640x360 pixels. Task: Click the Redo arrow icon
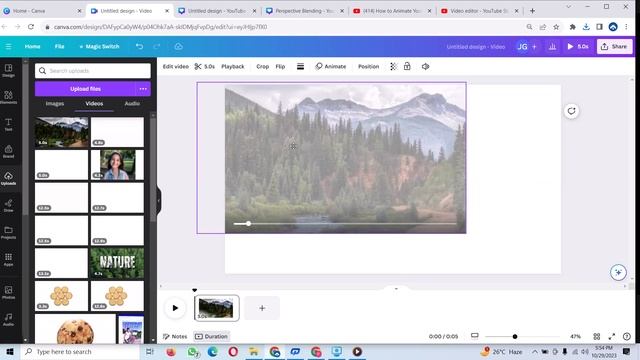pos(157,47)
